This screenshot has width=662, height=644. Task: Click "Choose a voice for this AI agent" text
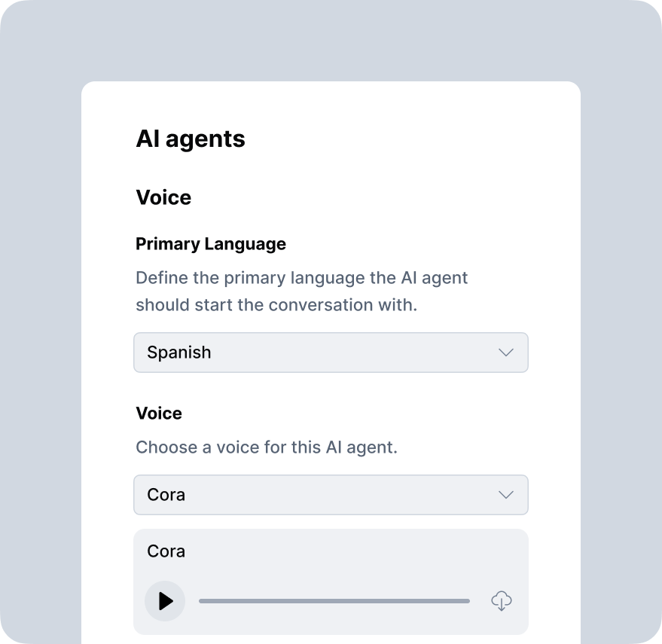tap(267, 447)
